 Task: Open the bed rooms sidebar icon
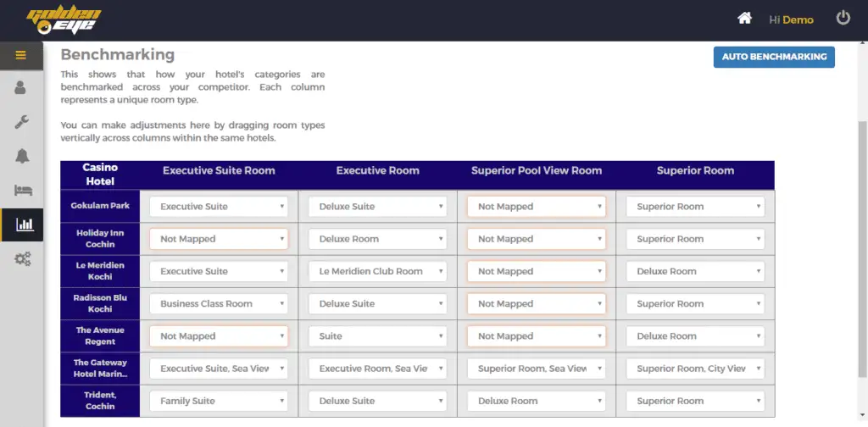coord(21,191)
